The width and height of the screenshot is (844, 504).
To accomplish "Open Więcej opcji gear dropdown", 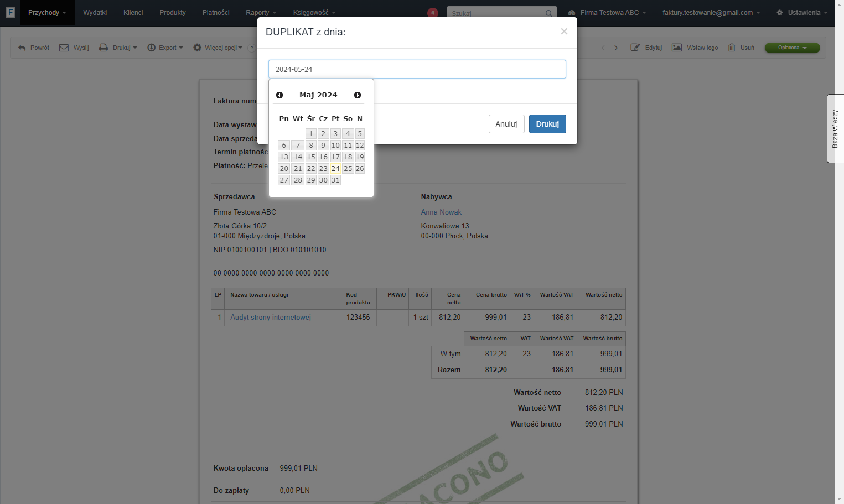I will 218,48.
